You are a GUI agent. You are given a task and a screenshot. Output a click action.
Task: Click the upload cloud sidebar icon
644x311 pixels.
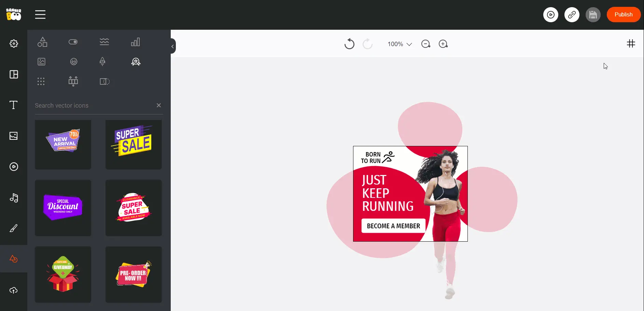tap(14, 290)
